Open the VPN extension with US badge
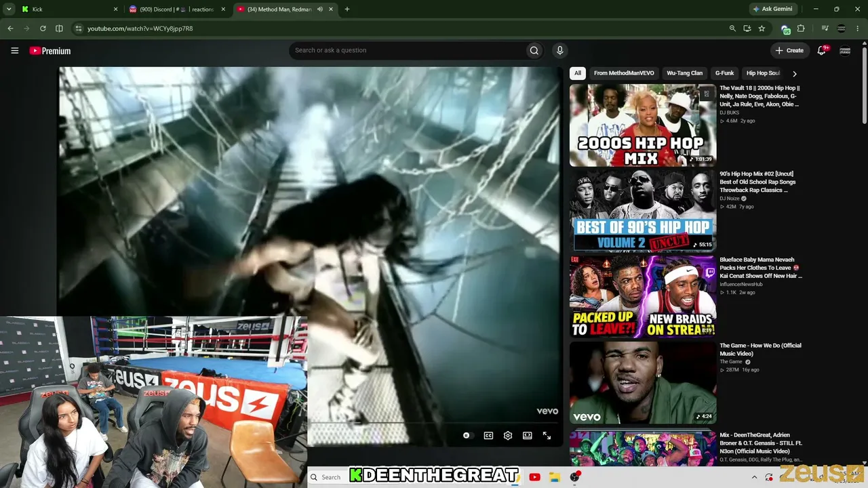This screenshot has width=868, height=488. [x=785, y=29]
